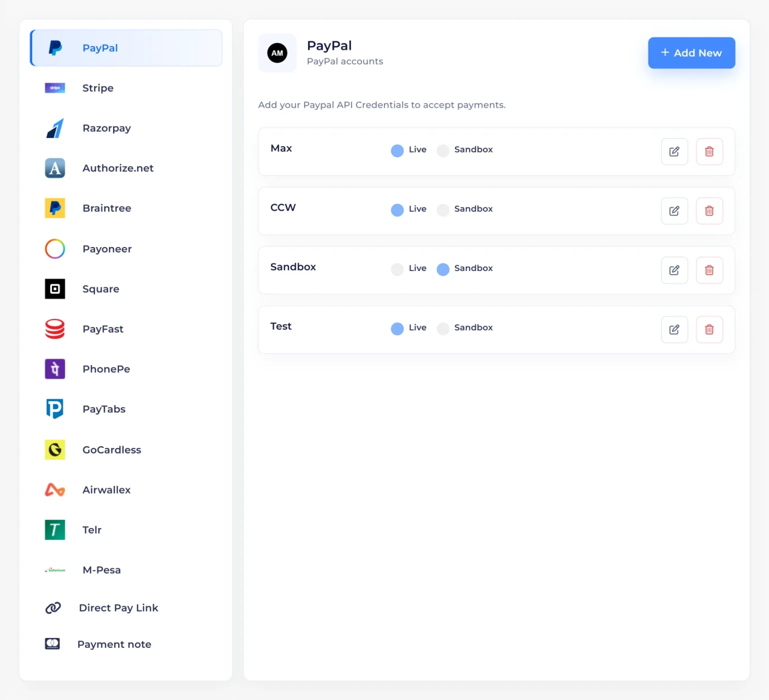Go to PhonePe payment settings

click(x=126, y=369)
